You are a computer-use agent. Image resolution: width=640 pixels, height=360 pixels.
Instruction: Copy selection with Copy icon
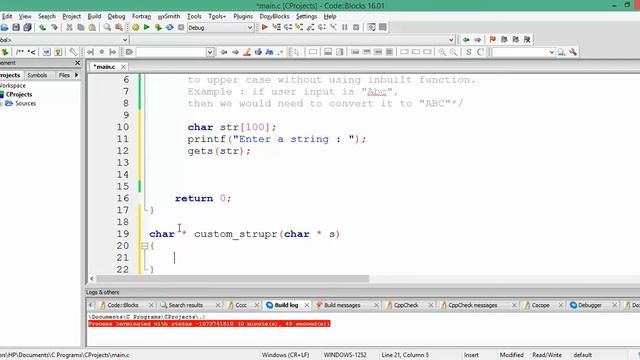pos(81,27)
